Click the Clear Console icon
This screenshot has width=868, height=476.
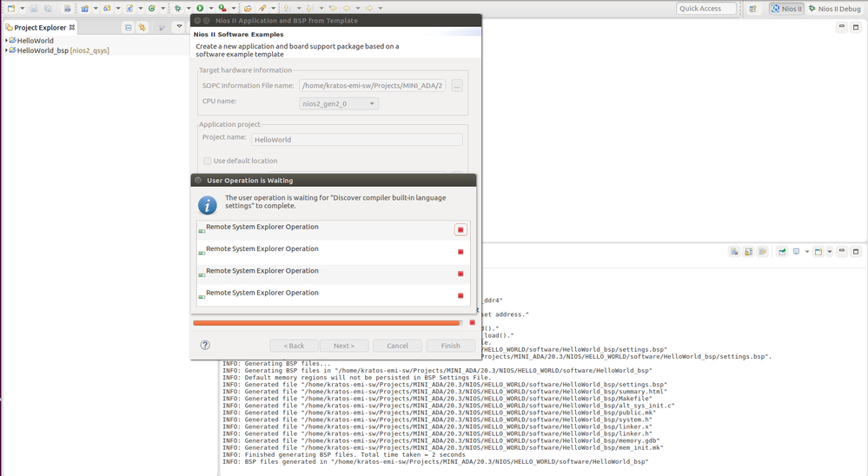point(734,251)
